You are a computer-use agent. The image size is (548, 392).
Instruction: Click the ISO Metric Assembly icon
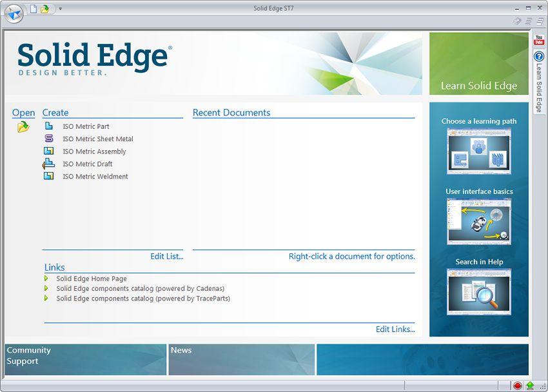[x=48, y=151]
